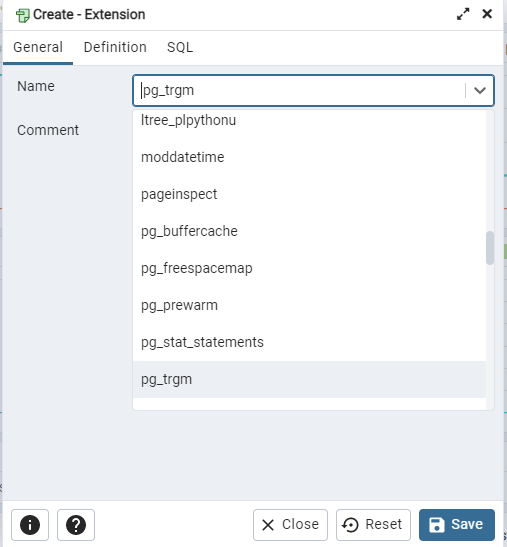Click the maximize dialog arrows icon
Screen dimensions: 507x547
click(463, 14)
